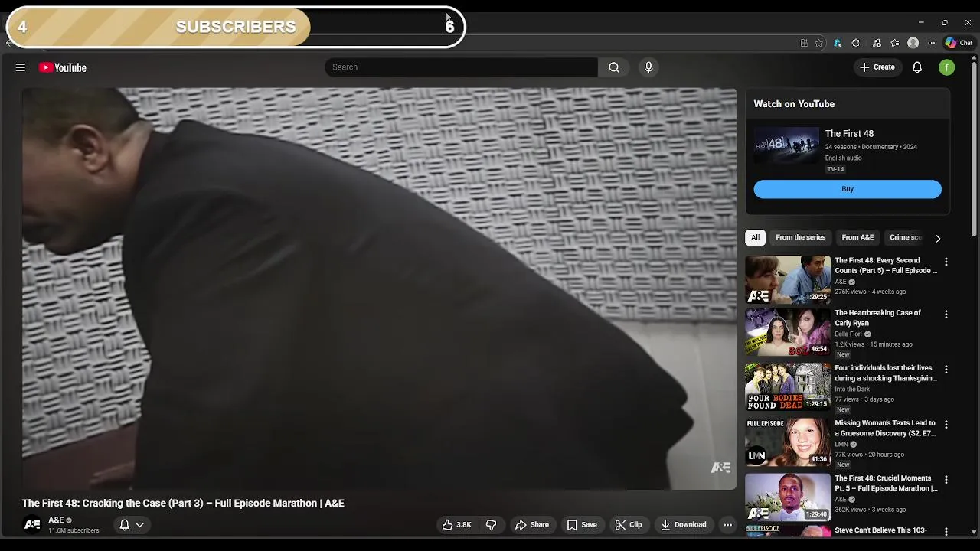980x551 pixels.
Task: Open The First 48 series poster thumbnail
Action: pyautogui.click(x=786, y=145)
